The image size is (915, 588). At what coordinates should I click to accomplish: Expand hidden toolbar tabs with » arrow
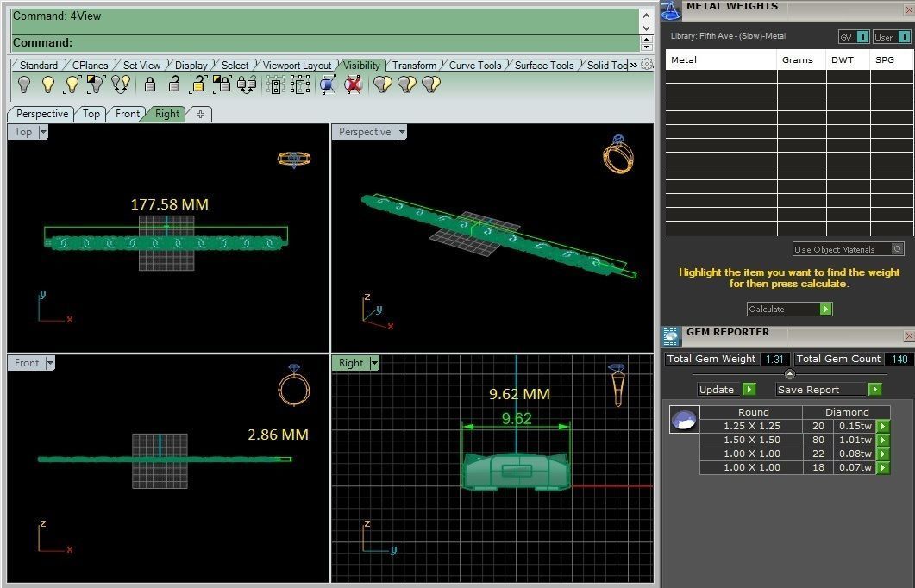click(634, 65)
